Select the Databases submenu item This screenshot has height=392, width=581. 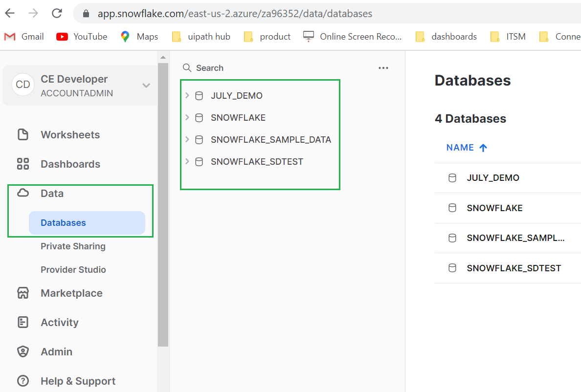tap(87, 223)
